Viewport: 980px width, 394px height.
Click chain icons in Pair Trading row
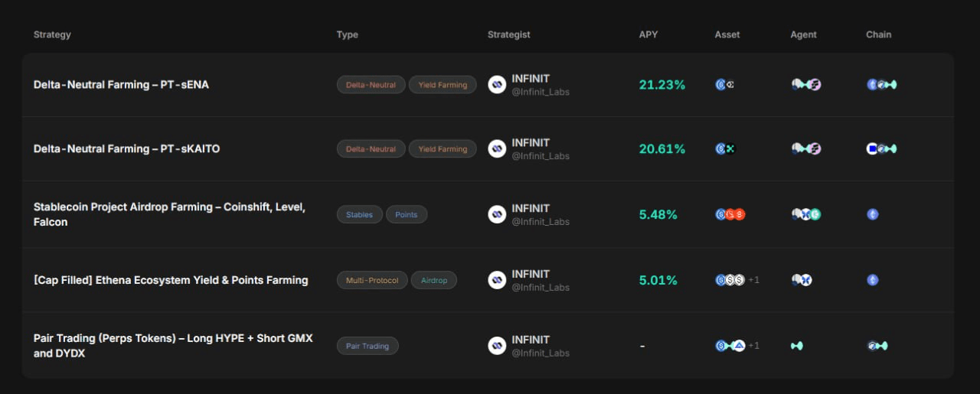pos(877,346)
